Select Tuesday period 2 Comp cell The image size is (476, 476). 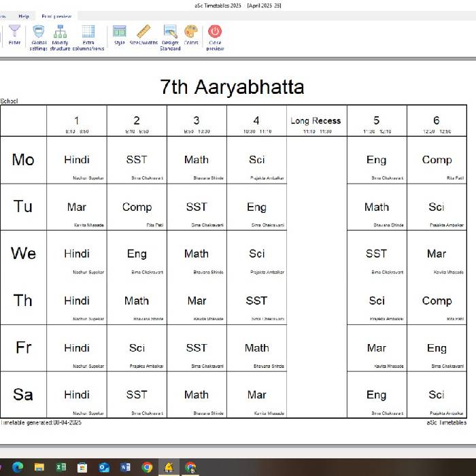pos(137,207)
